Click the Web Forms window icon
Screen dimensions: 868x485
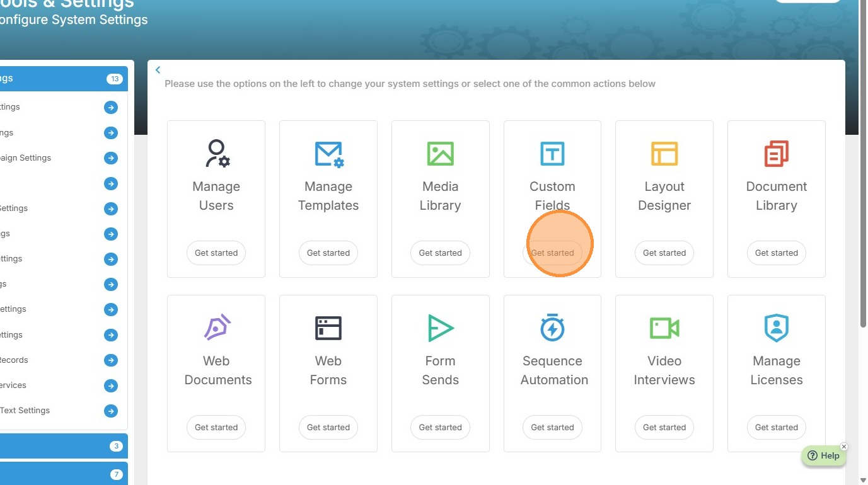328,328
